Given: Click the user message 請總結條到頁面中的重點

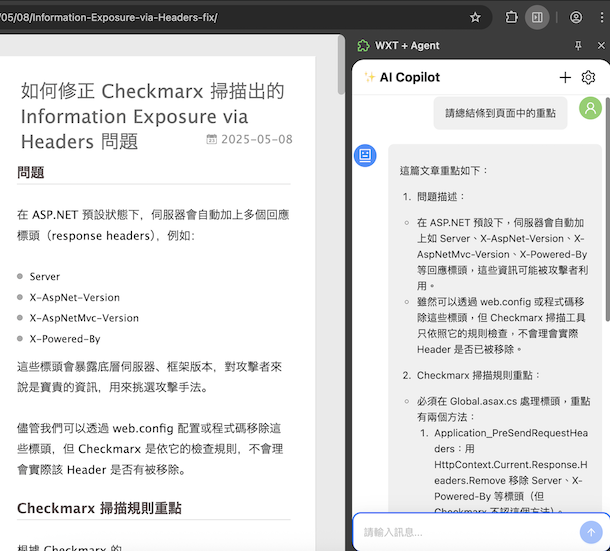Looking at the screenshot, I should coord(500,113).
